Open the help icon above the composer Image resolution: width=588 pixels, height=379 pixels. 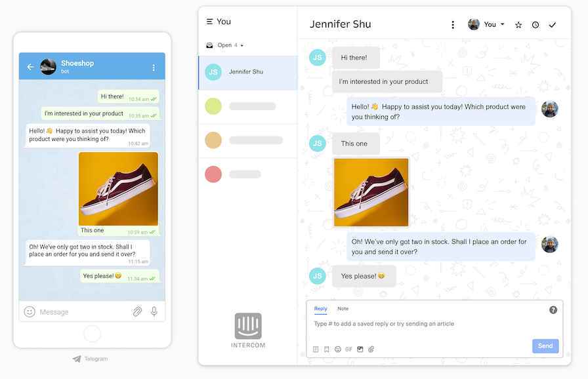553,309
